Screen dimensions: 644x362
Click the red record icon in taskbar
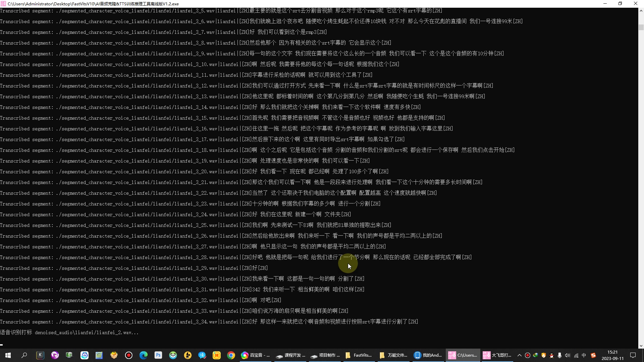click(129, 355)
